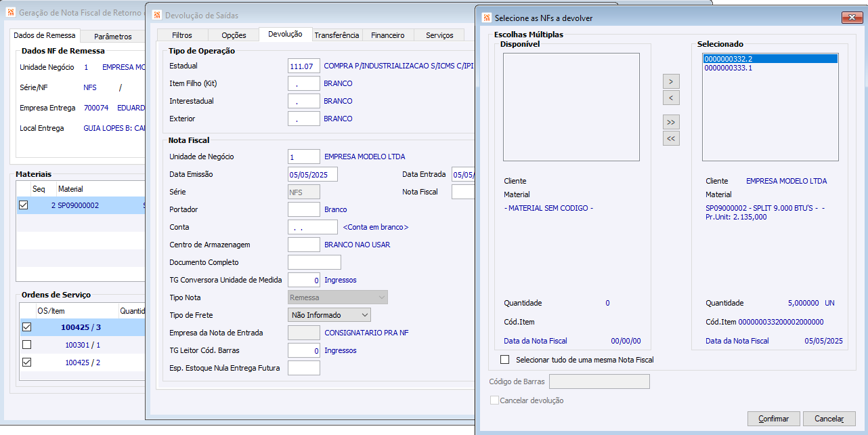Click the Centro de Armazenagem field
Image resolution: width=868 pixels, height=435 pixels.
[303, 245]
